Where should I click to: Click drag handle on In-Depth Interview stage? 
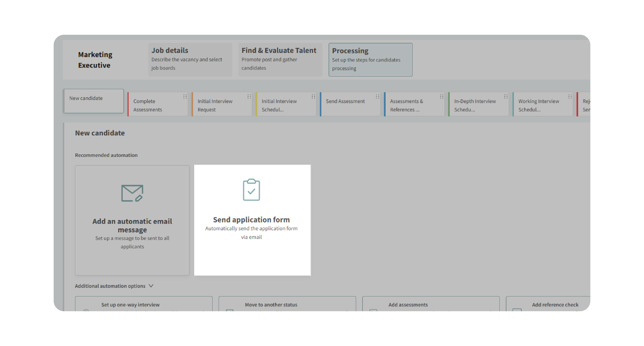coord(506,96)
